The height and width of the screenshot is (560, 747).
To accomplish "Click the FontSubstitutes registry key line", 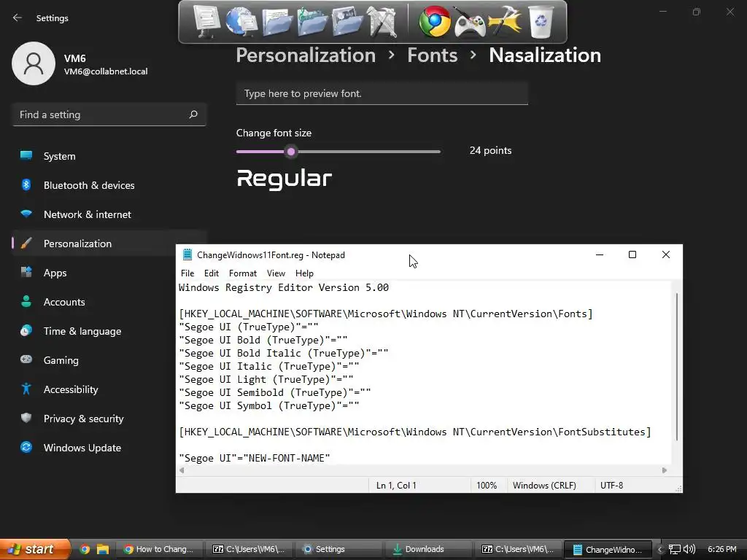I will [415, 432].
